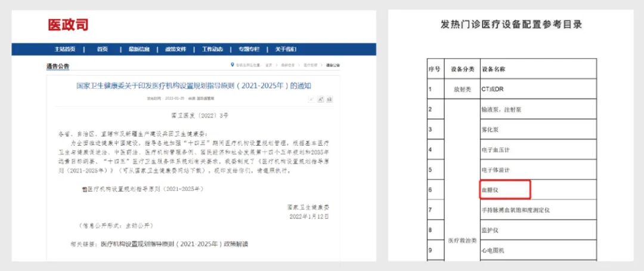The height and width of the screenshot is (271, 644).
Task: Open attachment link 医疗机构设置规划指导原则（2021-2025年）
Action: click(145, 189)
